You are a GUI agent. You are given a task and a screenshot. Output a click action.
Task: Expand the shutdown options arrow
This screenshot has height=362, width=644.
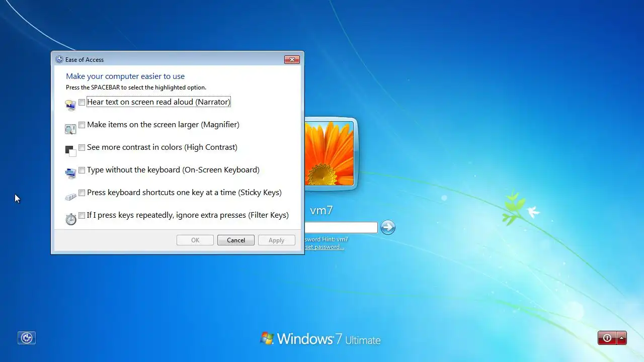click(x=622, y=338)
